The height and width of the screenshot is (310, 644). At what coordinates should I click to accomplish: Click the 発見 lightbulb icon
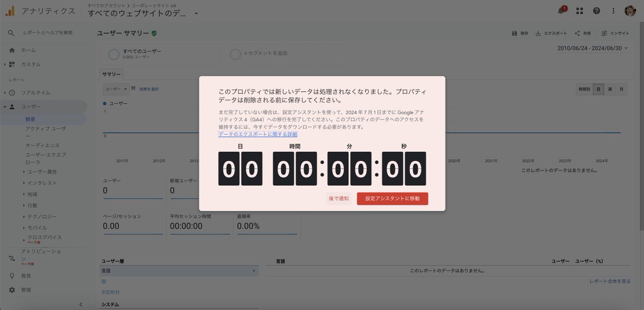coord(12,276)
